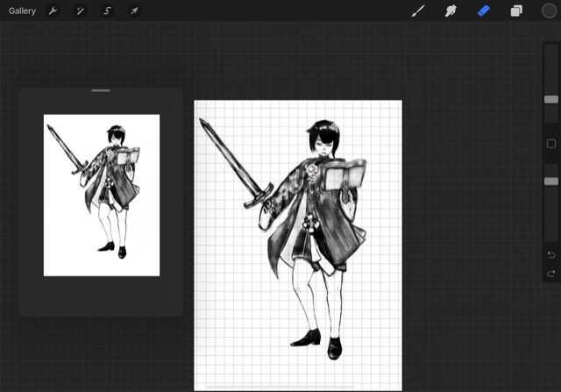Screen dimensions: 561x392
Task: Activate the Transform arrow tool
Action: [x=134, y=11]
